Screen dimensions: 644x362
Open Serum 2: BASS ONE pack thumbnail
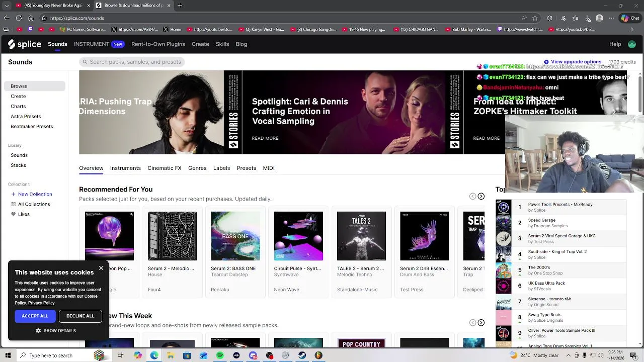pos(235,236)
